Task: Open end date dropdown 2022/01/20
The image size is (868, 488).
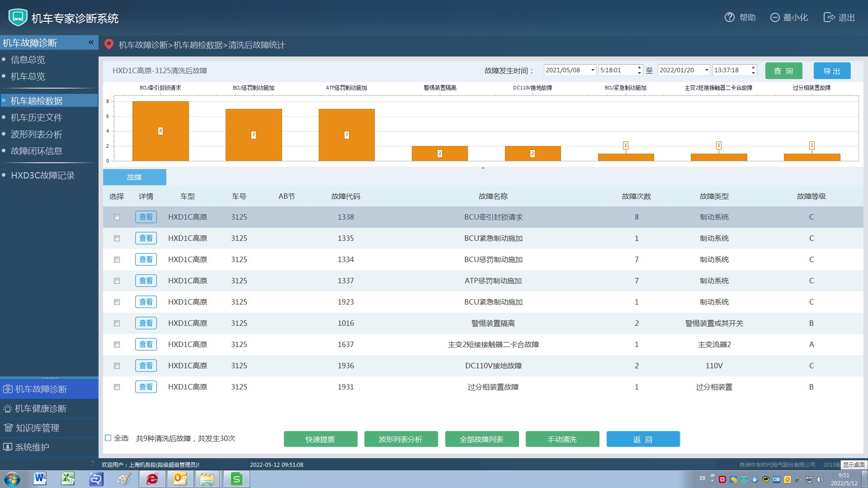Action: tap(707, 70)
